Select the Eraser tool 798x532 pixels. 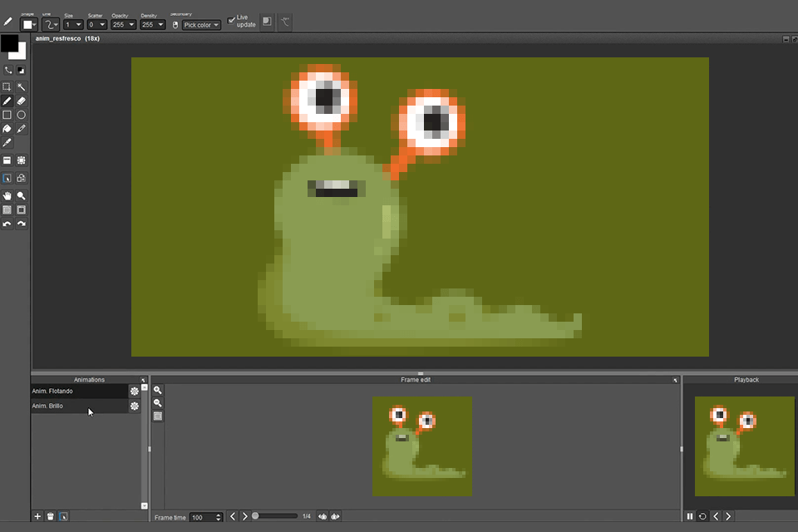point(22,101)
